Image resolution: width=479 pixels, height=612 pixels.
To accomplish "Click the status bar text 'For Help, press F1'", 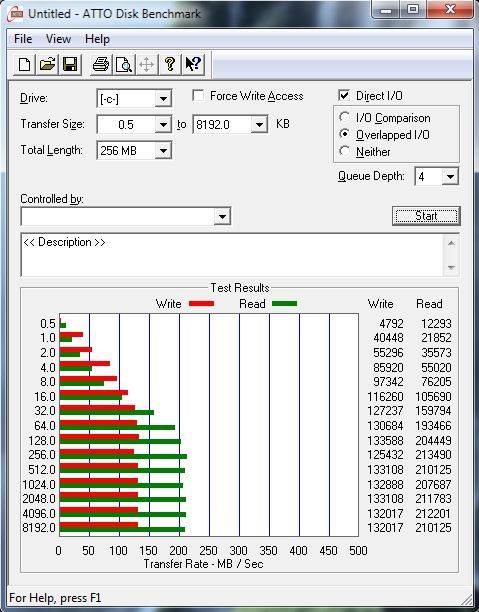I will 55,598.
